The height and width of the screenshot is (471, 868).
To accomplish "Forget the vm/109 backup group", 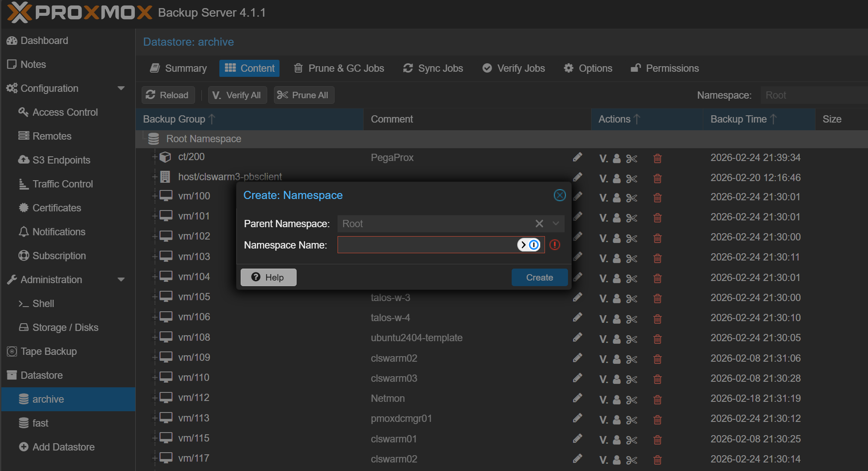I will point(657,359).
